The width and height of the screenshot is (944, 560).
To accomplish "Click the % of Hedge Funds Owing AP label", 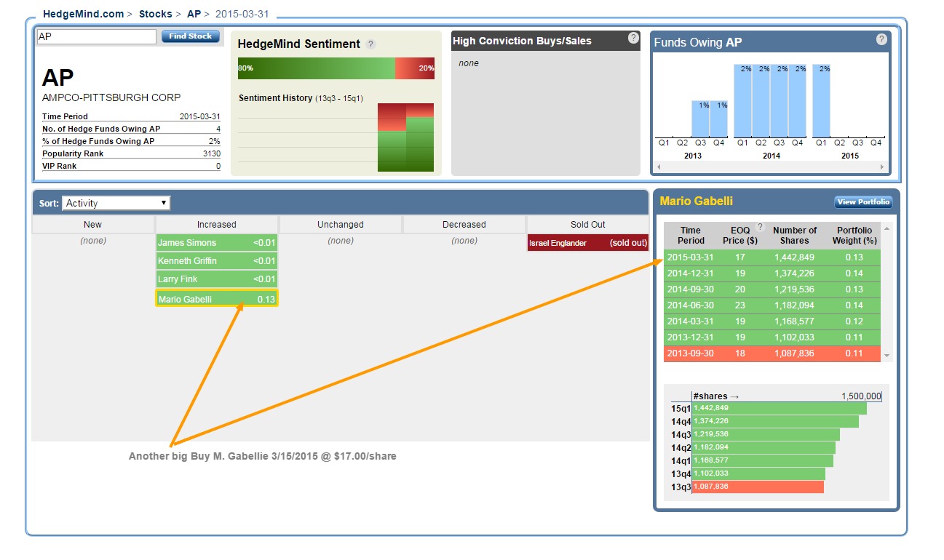I will pos(98,141).
